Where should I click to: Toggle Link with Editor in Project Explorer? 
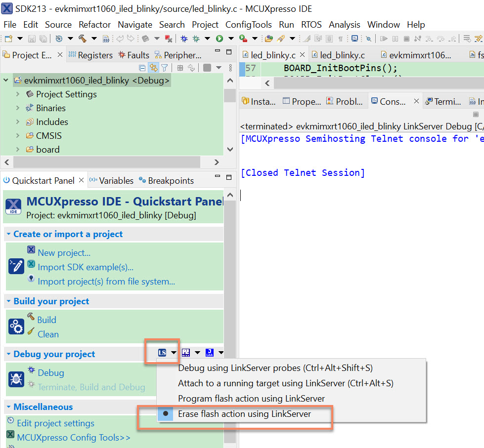(x=153, y=68)
